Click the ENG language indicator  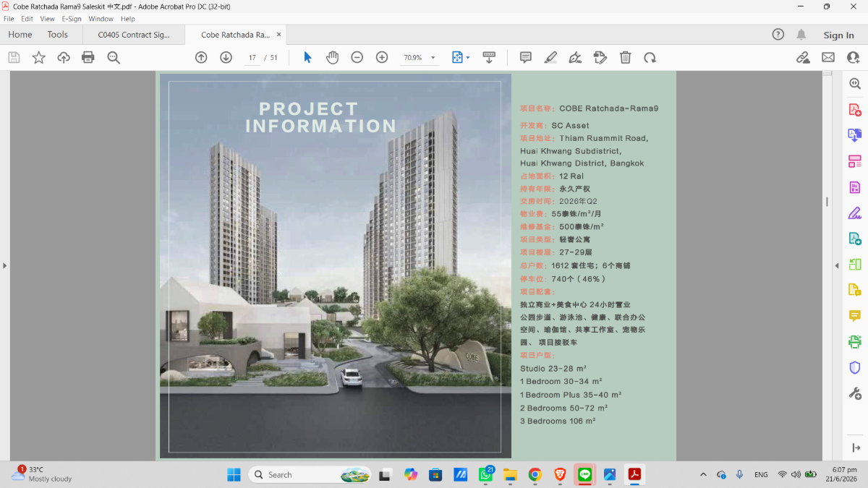tap(761, 475)
